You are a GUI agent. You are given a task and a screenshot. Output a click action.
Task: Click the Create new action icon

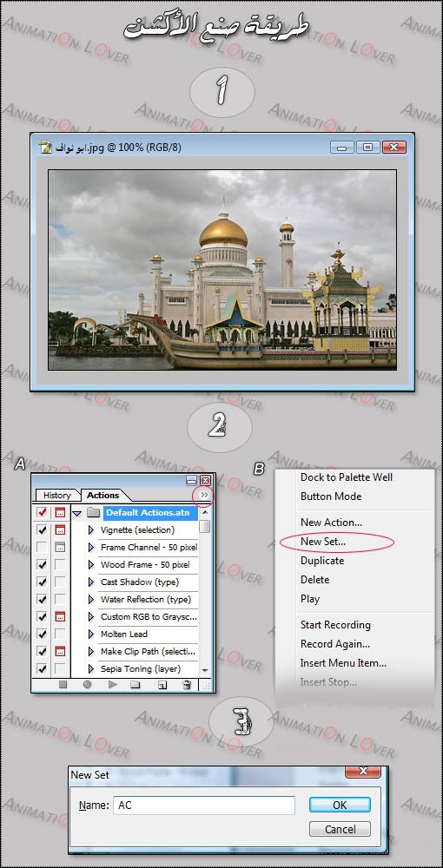coord(162,685)
